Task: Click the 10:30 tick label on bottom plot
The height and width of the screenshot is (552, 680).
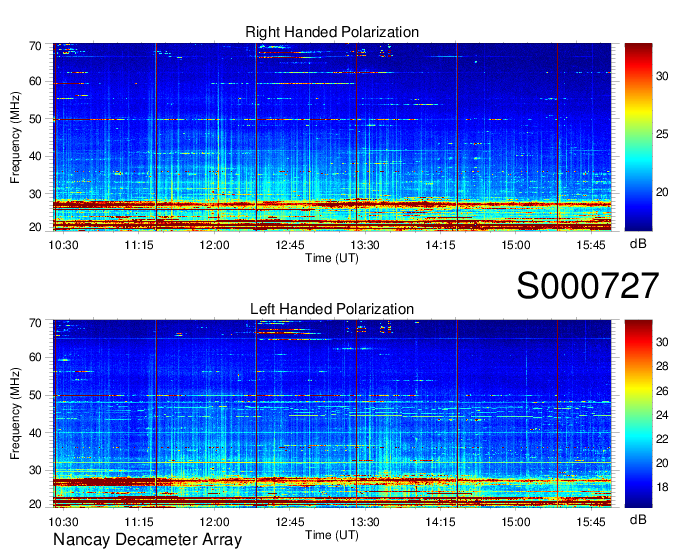Action: point(63,522)
